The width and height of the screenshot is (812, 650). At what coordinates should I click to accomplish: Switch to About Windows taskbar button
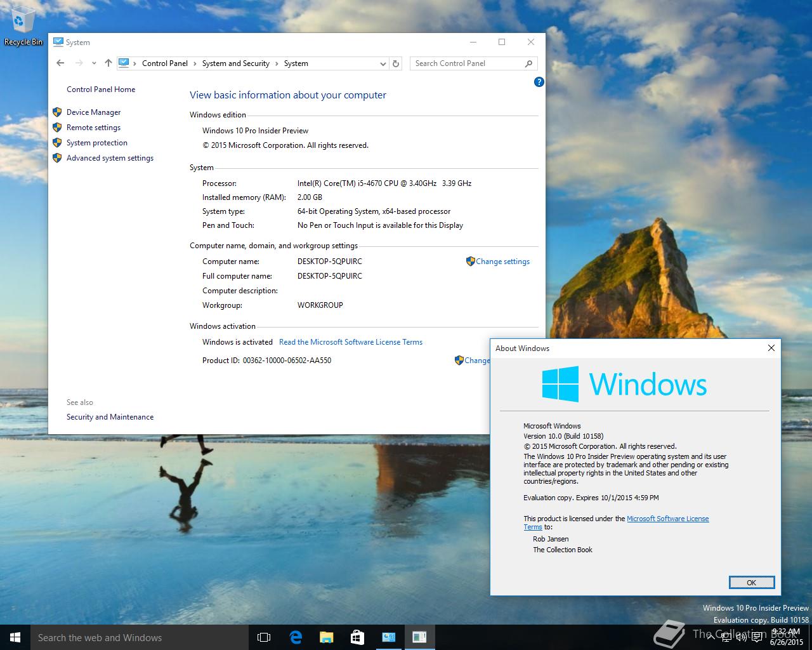(419, 637)
